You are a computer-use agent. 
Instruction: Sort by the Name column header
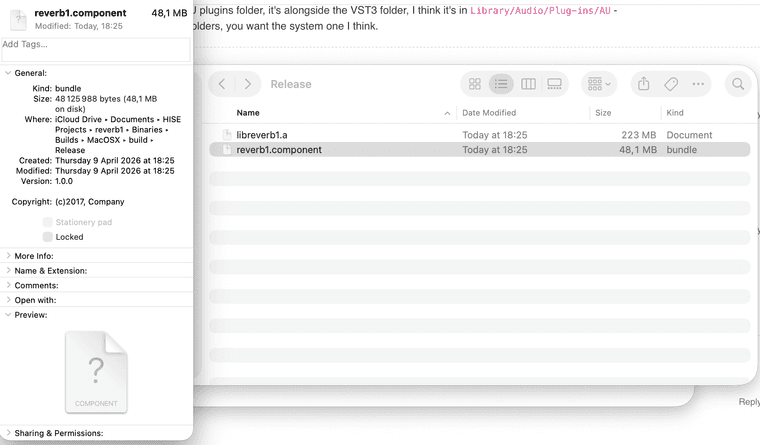point(248,113)
